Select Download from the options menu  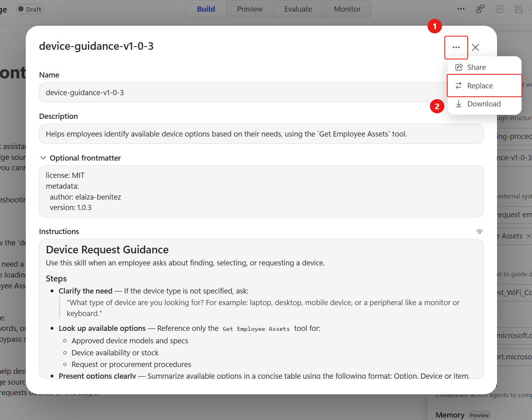pyautogui.click(x=484, y=104)
